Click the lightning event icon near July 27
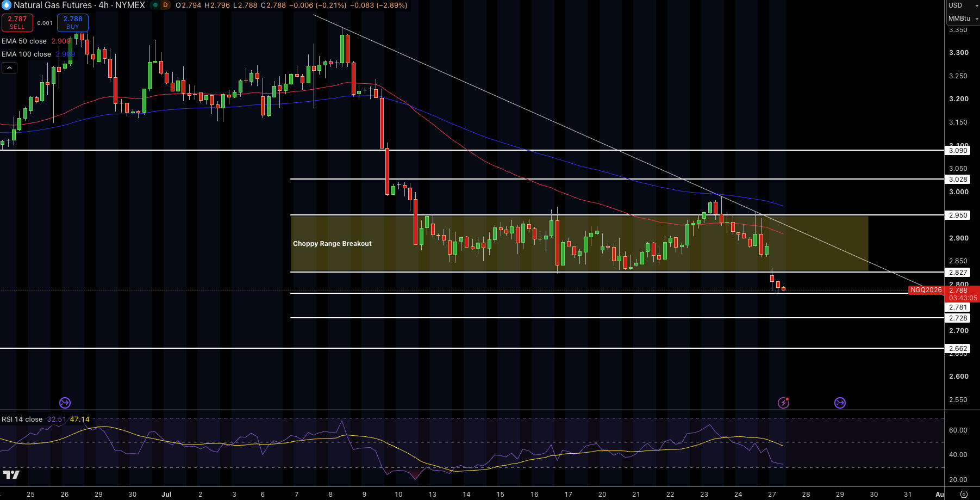 [783, 403]
